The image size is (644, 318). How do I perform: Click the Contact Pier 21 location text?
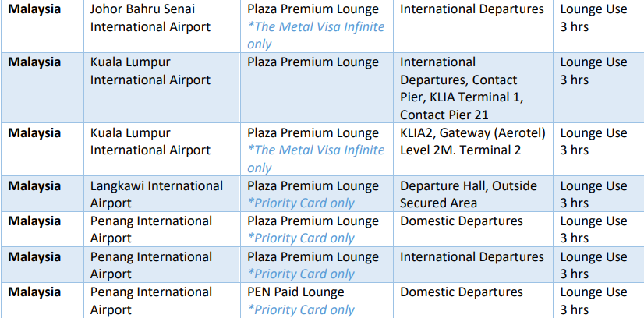444,115
